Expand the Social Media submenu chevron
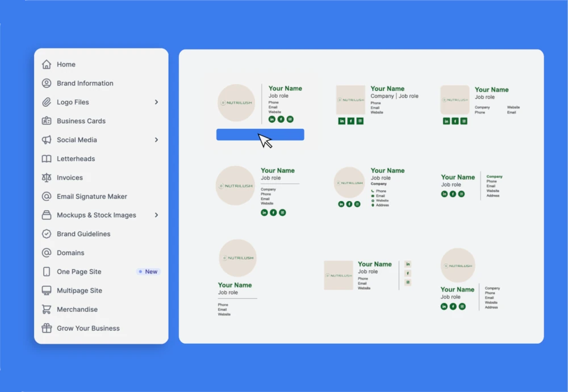 point(156,140)
